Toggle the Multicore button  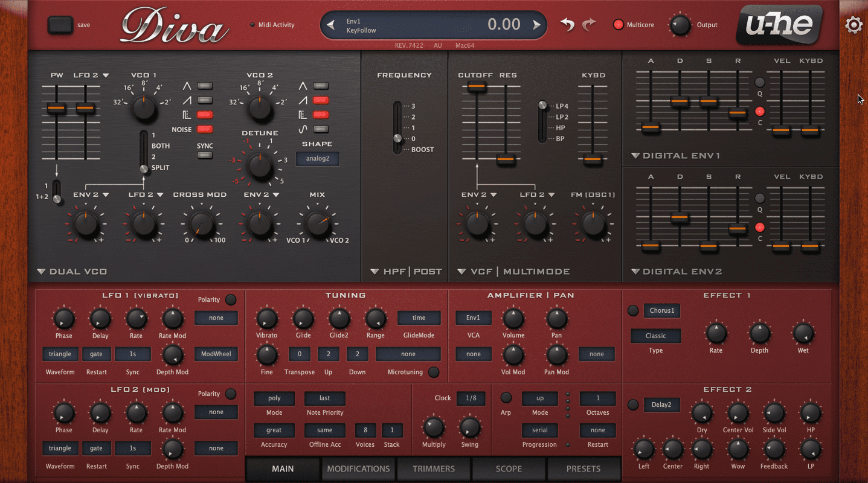(x=619, y=25)
